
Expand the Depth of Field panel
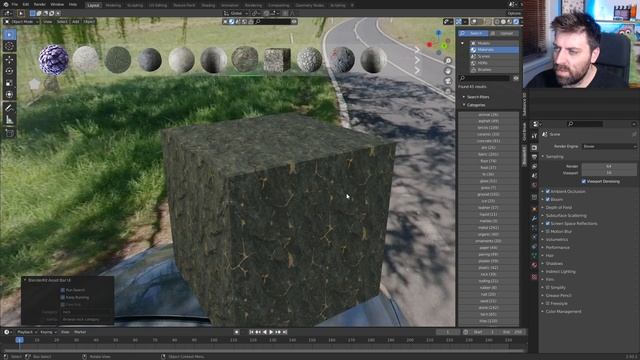(558, 207)
